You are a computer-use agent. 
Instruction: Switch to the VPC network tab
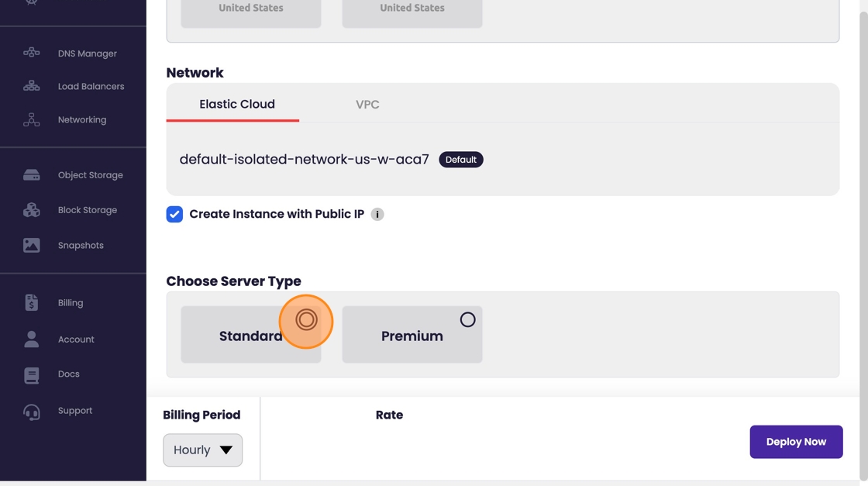click(x=367, y=105)
